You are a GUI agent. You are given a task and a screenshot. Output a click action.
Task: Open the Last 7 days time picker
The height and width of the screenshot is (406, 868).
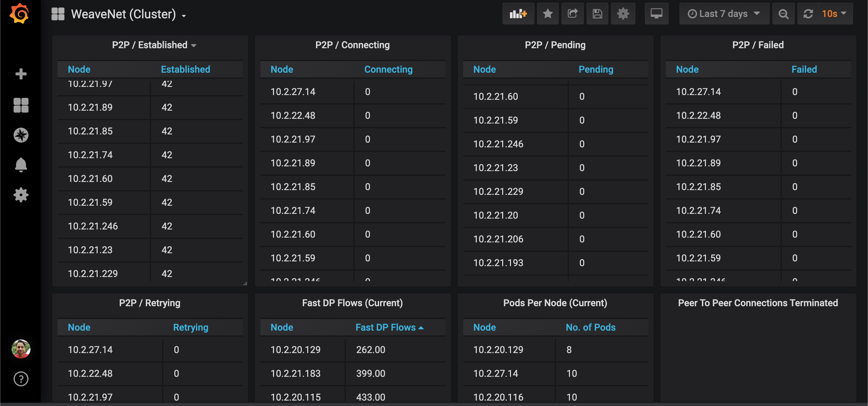[x=724, y=14]
